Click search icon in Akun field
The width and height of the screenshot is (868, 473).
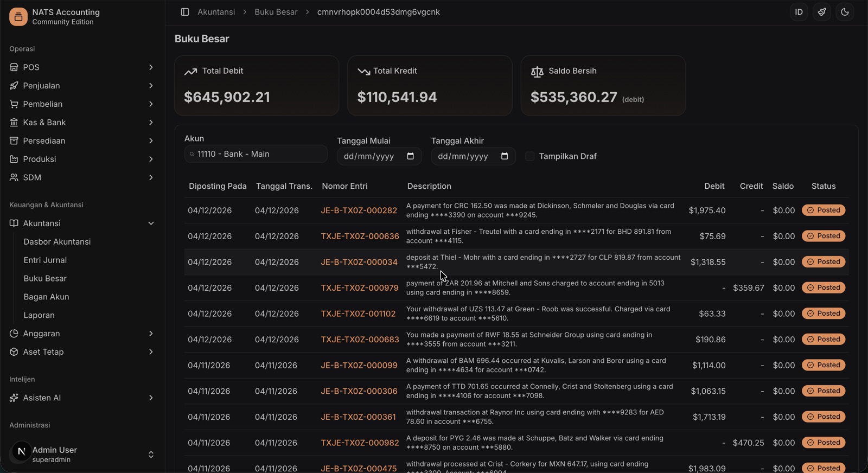(x=192, y=155)
